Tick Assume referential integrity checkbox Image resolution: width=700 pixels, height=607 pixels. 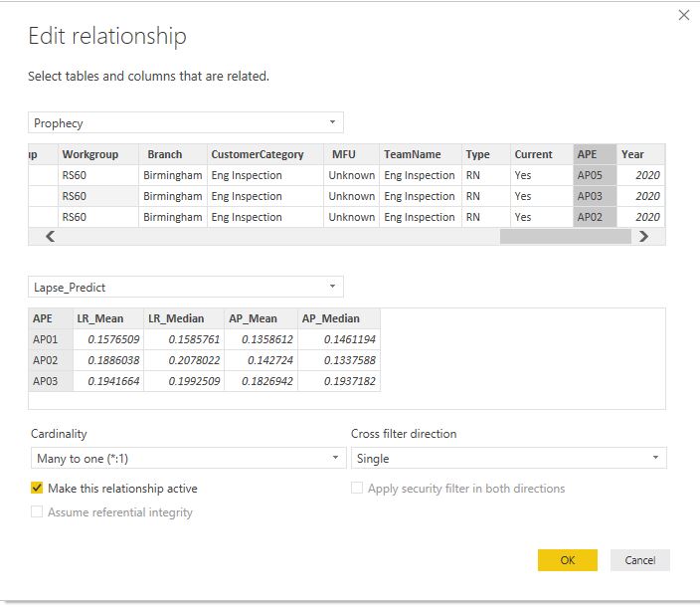(x=37, y=511)
